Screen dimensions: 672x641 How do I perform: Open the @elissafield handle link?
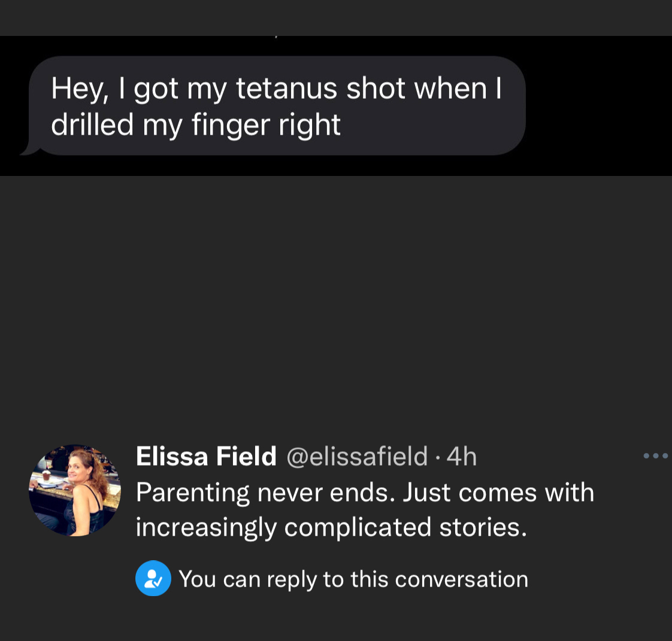coord(357,457)
